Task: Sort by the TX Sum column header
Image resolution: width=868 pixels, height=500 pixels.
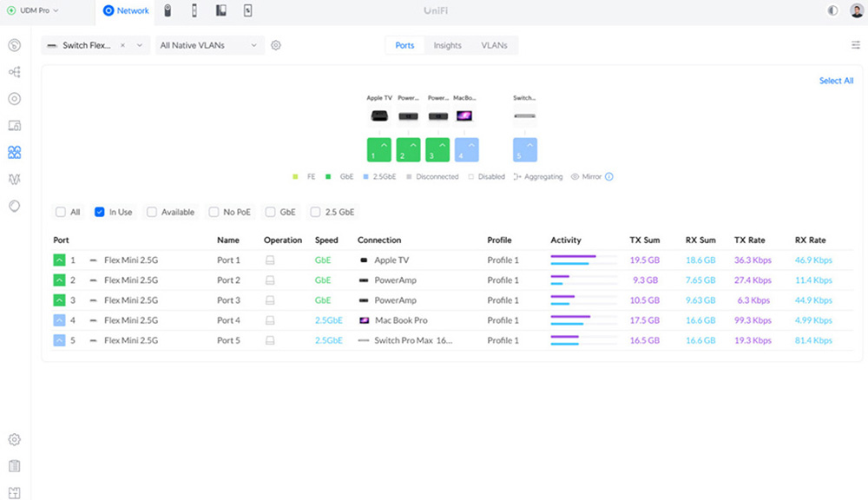Action: coord(644,240)
